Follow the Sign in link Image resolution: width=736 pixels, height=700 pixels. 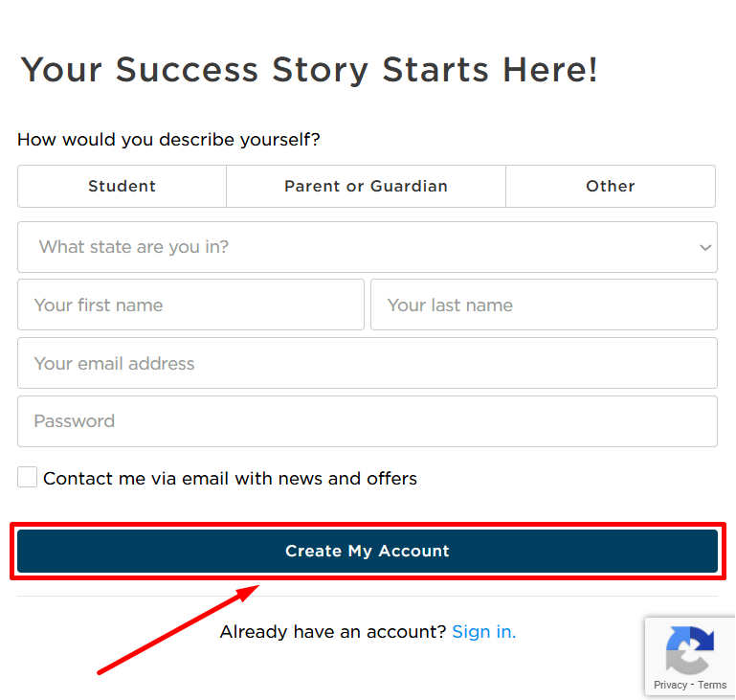pyautogui.click(x=483, y=632)
